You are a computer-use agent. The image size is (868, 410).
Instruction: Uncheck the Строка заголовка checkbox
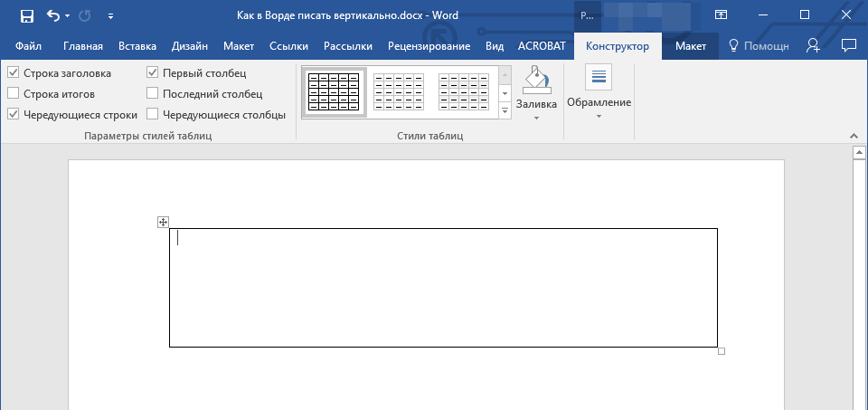[x=14, y=73]
